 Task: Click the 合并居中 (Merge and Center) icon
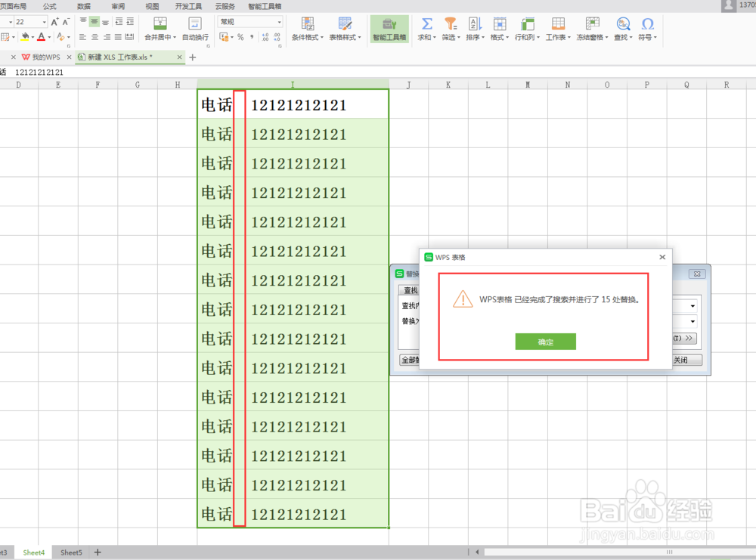pos(160,23)
